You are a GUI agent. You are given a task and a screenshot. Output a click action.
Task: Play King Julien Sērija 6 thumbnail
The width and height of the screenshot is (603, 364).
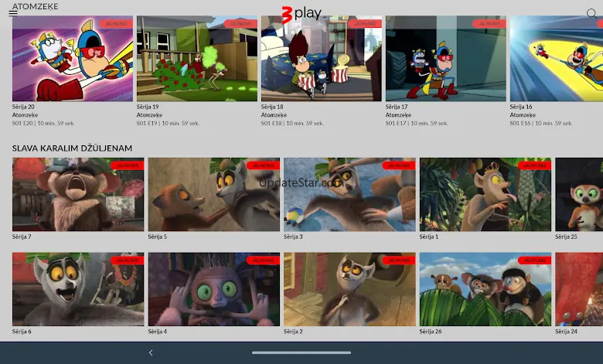coord(78,289)
